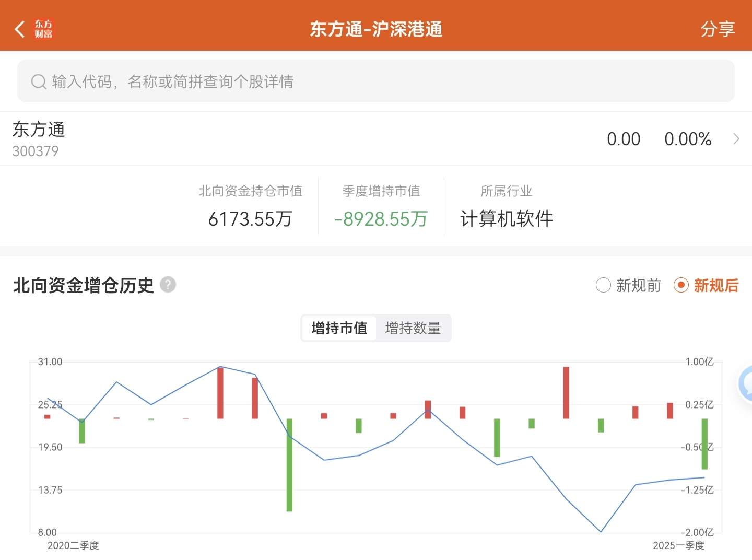
Task: Select the 东方通 stock name
Action: tap(39, 129)
